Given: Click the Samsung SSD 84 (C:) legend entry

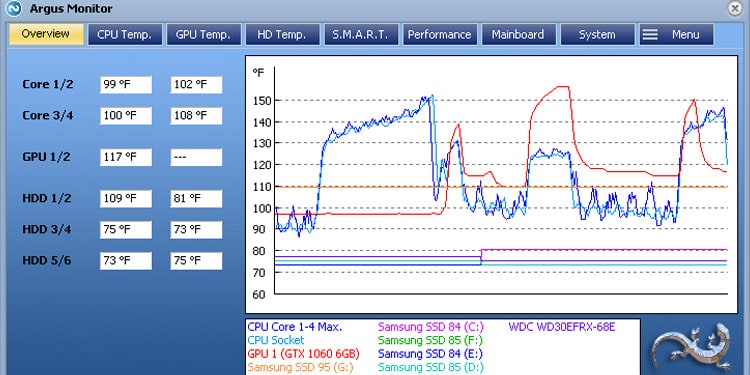Looking at the screenshot, I should (431, 327).
